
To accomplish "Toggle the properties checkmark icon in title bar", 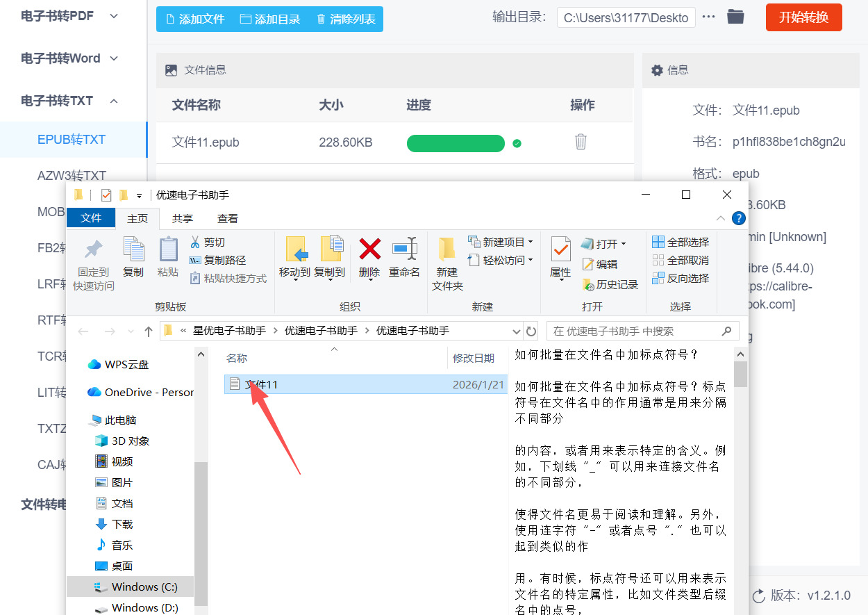I will pyautogui.click(x=106, y=195).
